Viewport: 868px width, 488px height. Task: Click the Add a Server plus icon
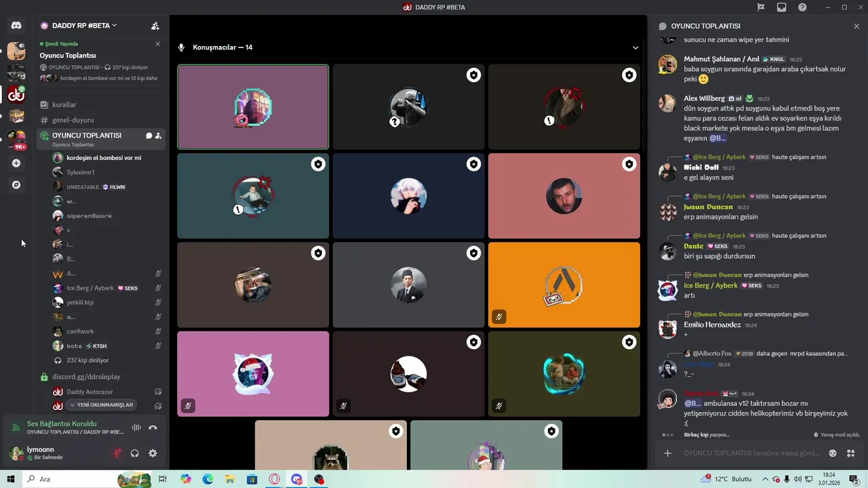point(16,163)
